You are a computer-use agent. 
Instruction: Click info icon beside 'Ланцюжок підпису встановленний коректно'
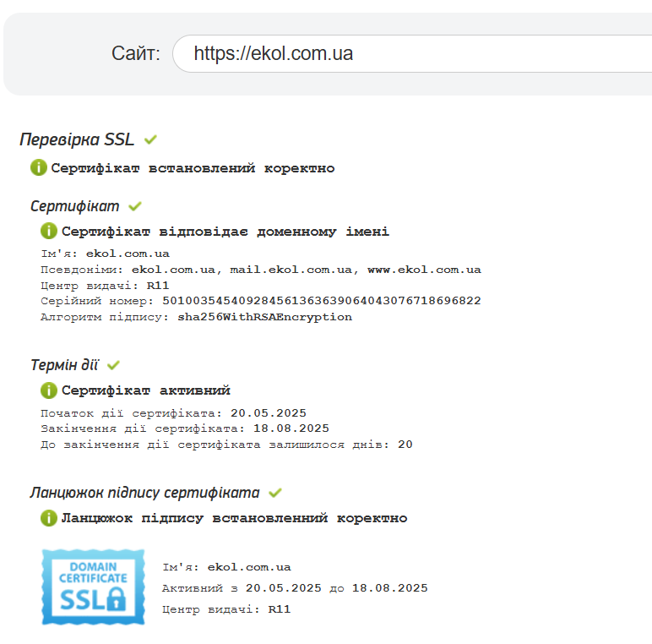point(49,518)
